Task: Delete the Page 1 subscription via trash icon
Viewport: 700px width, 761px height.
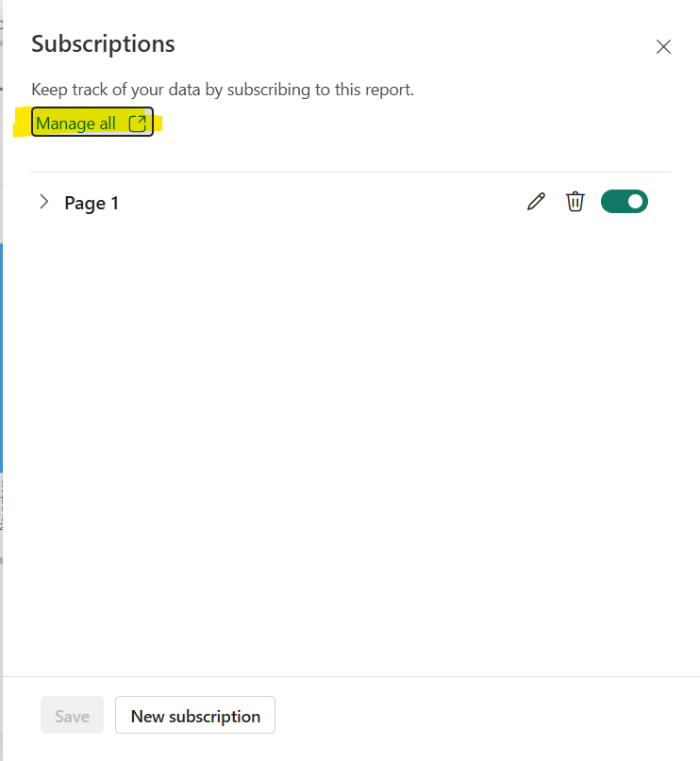Action: pos(575,202)
